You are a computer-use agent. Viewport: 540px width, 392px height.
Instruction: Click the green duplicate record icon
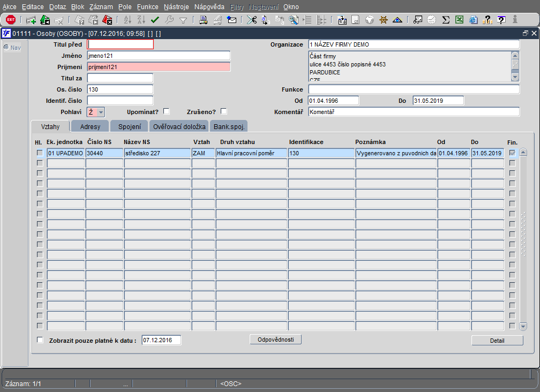tap(45, 20)
